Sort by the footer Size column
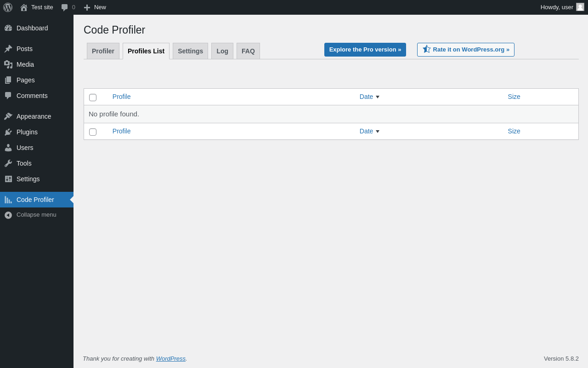Image resolution: width=588 pixels, height=368 pixels. click(x=514, y=131)
